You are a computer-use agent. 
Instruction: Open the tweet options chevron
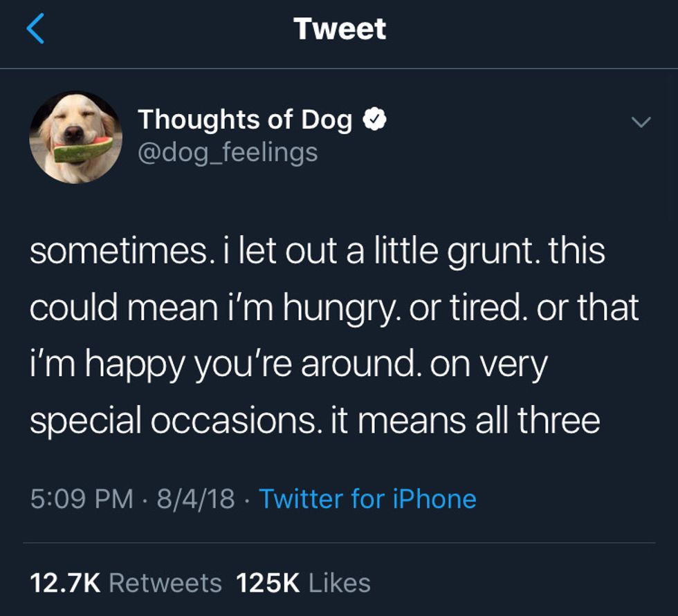[642, 122]
